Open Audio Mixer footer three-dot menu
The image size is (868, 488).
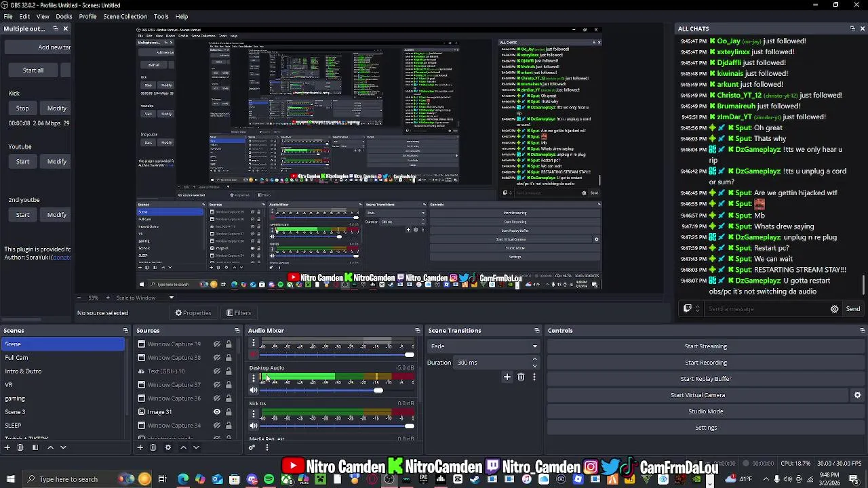(x=267, y=447)
